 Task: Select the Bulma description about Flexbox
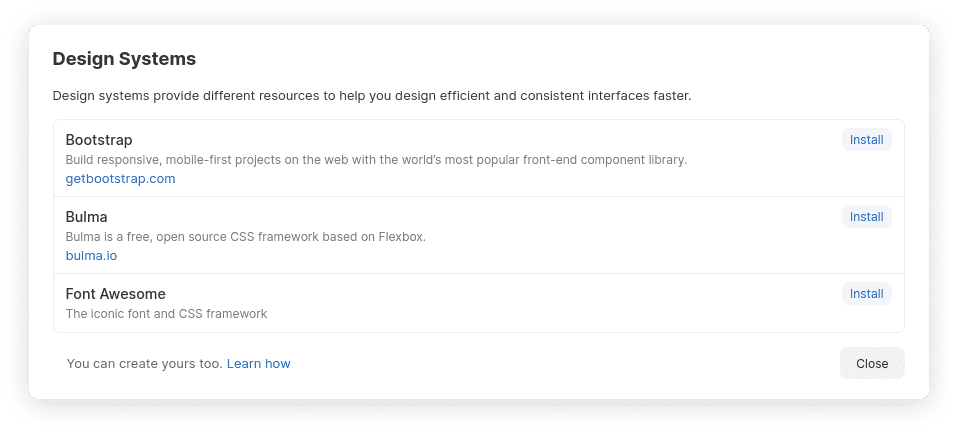[246, 237]
